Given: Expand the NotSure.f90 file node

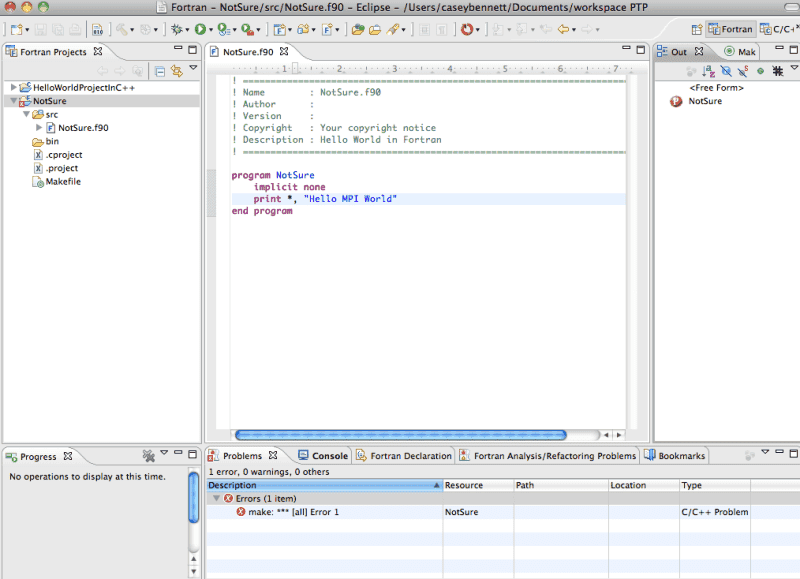Looking at the screenshot, I should (x=39, y=128).
